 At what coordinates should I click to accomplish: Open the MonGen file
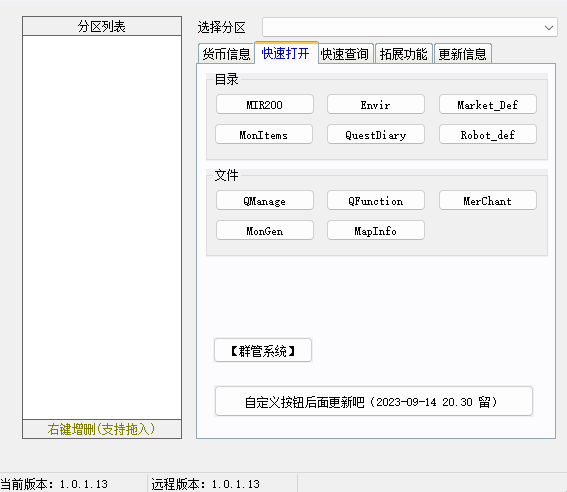coord(265,231)
